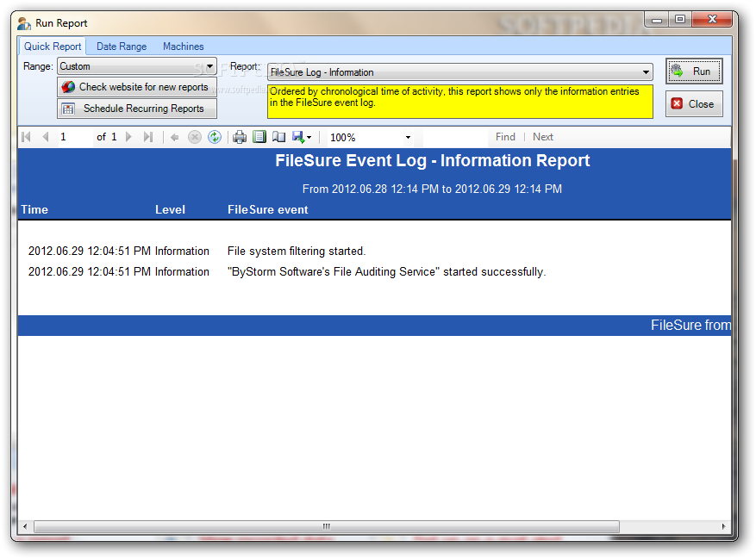
Task: Click the Level column header
Action: coord(170,209)
